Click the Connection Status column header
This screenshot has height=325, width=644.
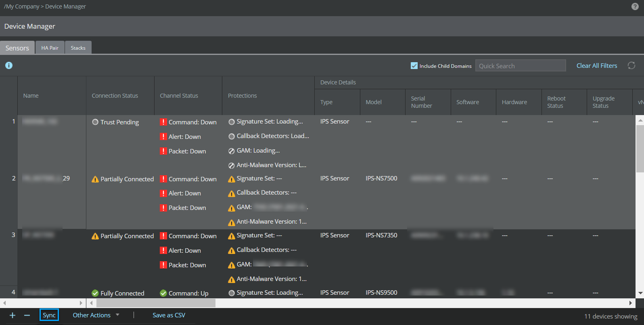(120, 96)
